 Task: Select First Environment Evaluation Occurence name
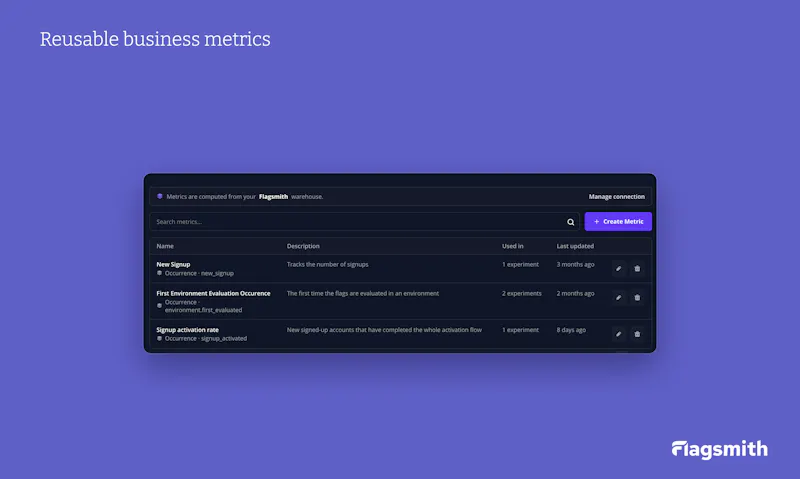(x=213, y=293)
